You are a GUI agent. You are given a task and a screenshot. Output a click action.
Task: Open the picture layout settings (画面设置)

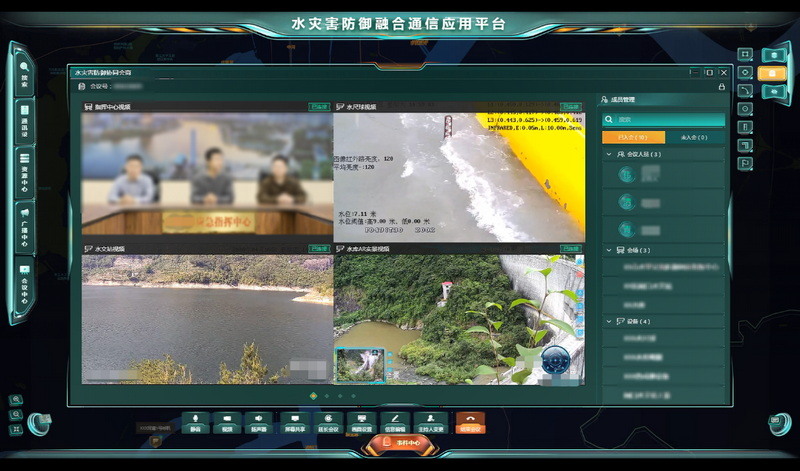pos(362,420)
